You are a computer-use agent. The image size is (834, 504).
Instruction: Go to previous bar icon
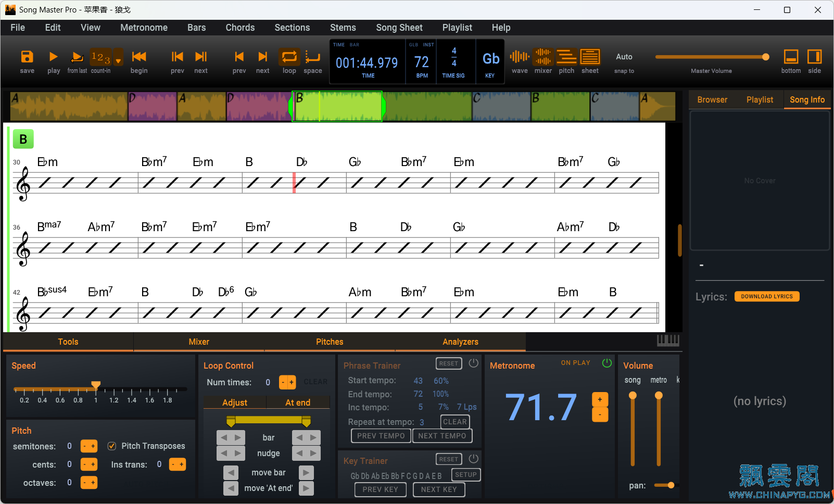178,56
